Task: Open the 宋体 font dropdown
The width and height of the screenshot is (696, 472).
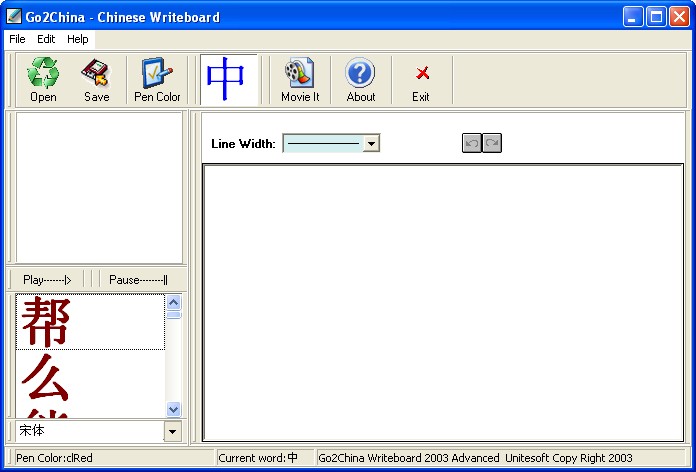Action: click(173, 431)
